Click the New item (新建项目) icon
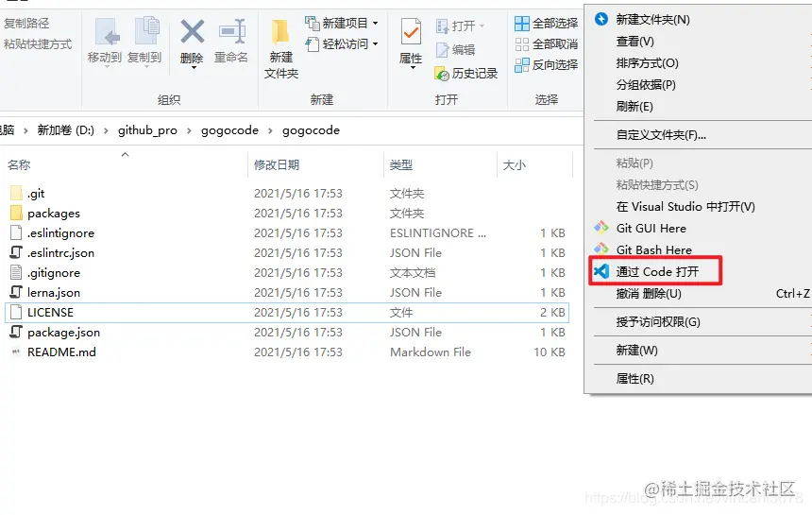This screenshot has width=812, height=515. [x=313, y=23]
